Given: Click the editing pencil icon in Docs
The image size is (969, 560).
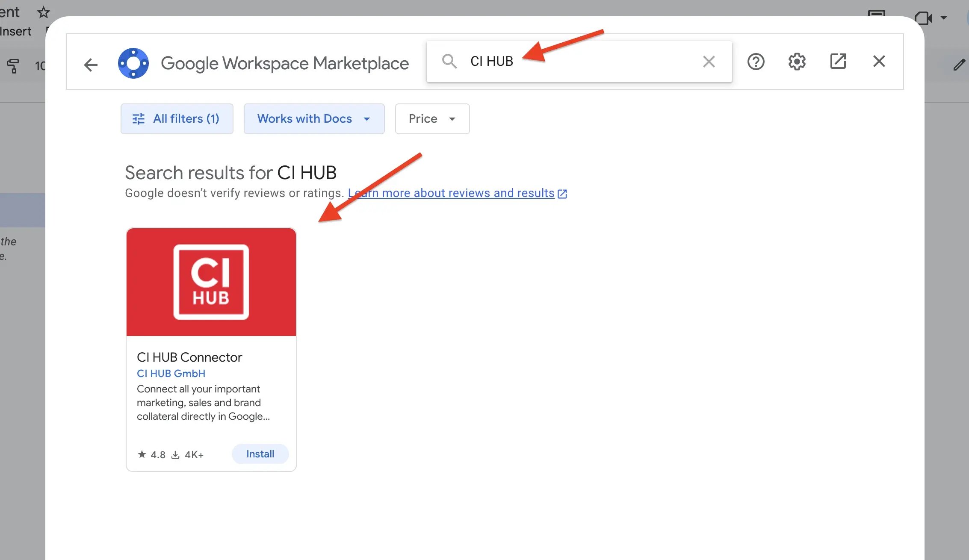Looking at the screenshot, I should (959, 65).
